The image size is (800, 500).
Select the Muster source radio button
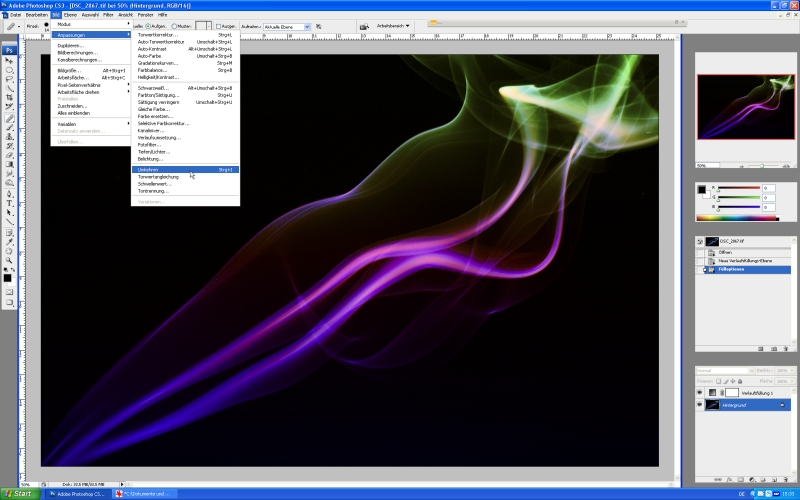point(174,26)
